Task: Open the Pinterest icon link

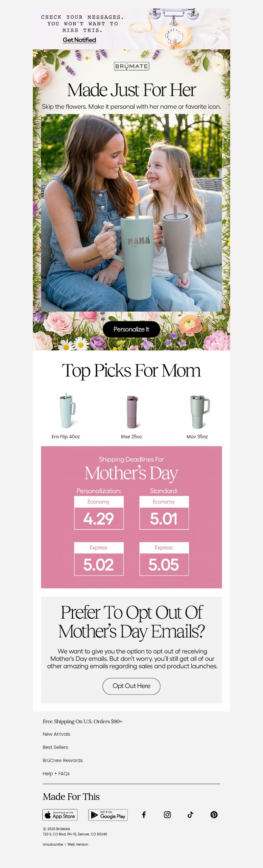Action: pos(214,814)
